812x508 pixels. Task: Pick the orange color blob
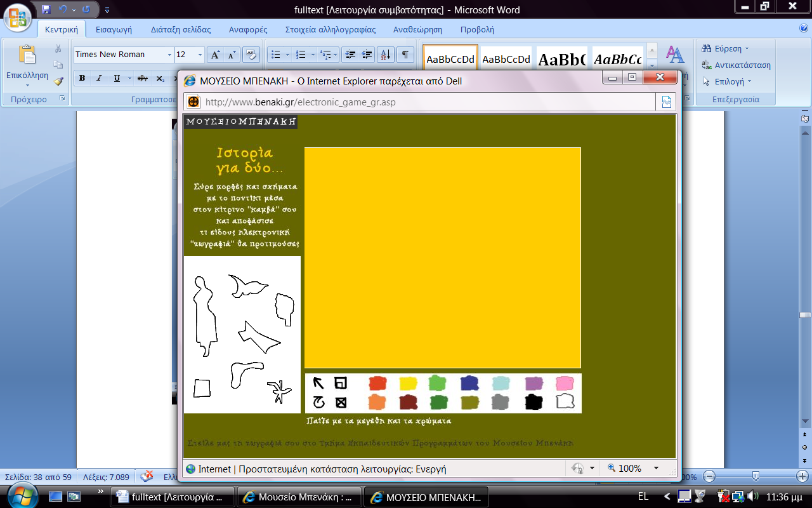[x=377, y=402]
